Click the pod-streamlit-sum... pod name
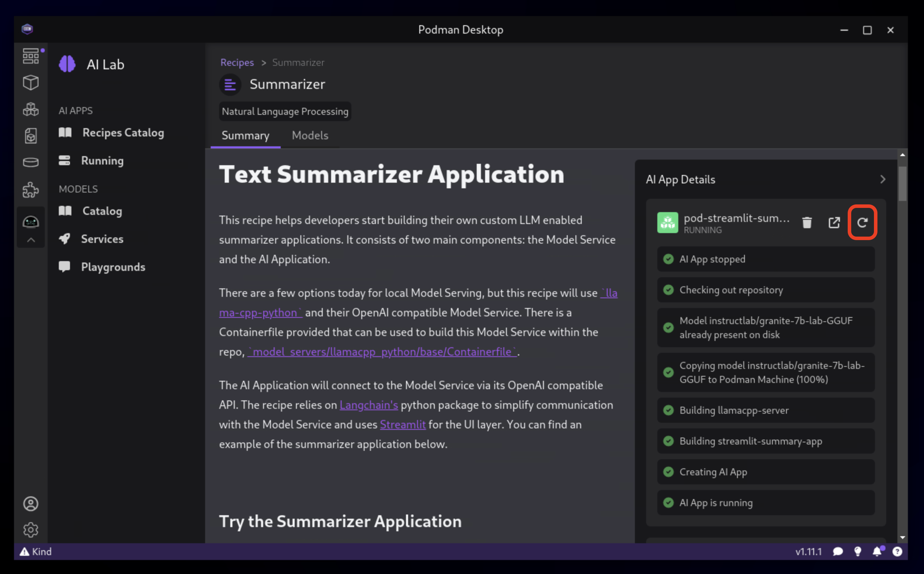Image resolution: width=924 pixels, height=574 pixels. [x=736, y=218]
